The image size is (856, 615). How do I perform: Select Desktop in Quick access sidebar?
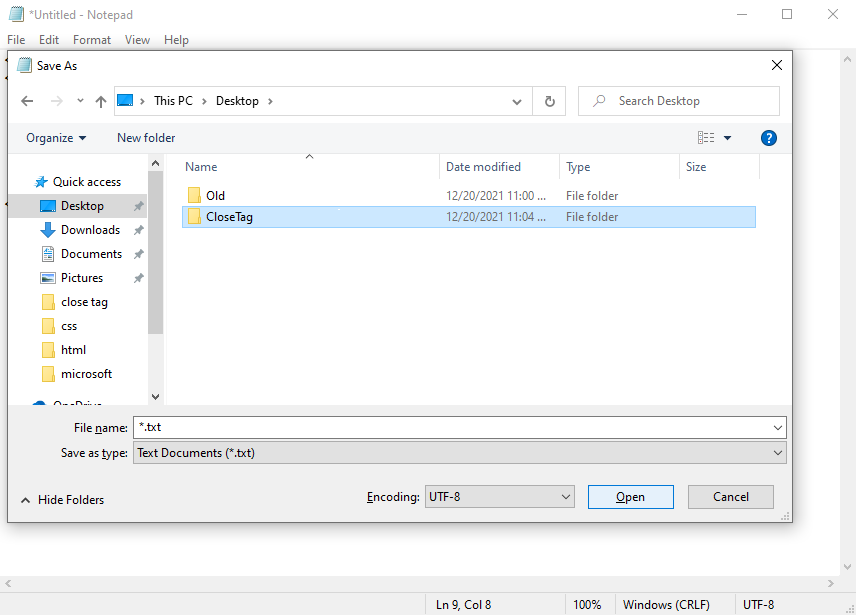point(79,206)
